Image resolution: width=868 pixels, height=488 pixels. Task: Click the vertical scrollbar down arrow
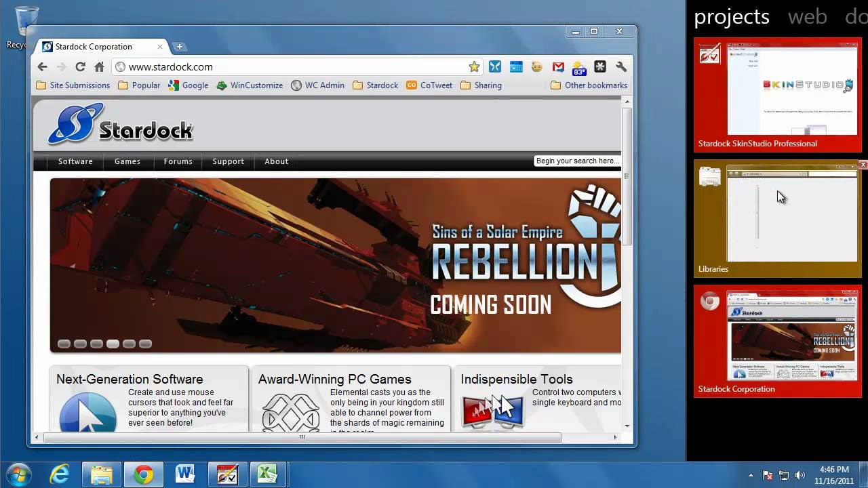pos(627,426)
